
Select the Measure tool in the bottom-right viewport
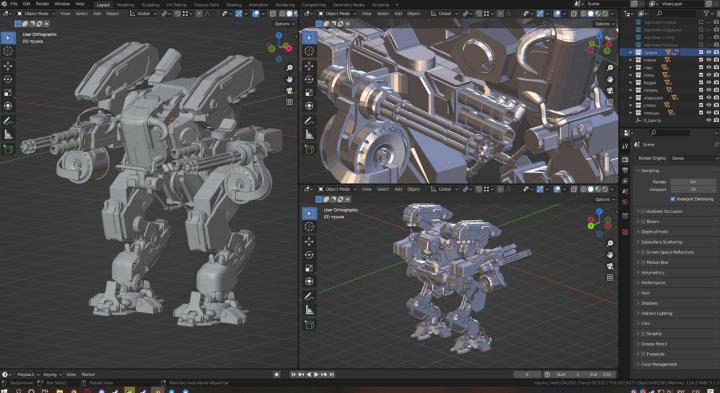(x=309, y=310)
